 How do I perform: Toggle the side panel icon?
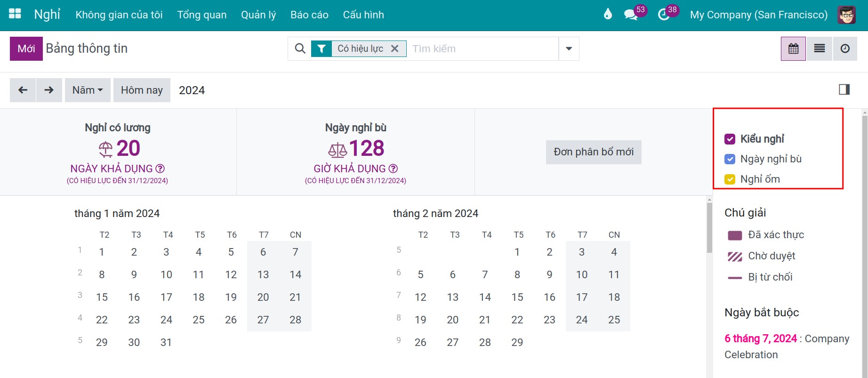844,89
